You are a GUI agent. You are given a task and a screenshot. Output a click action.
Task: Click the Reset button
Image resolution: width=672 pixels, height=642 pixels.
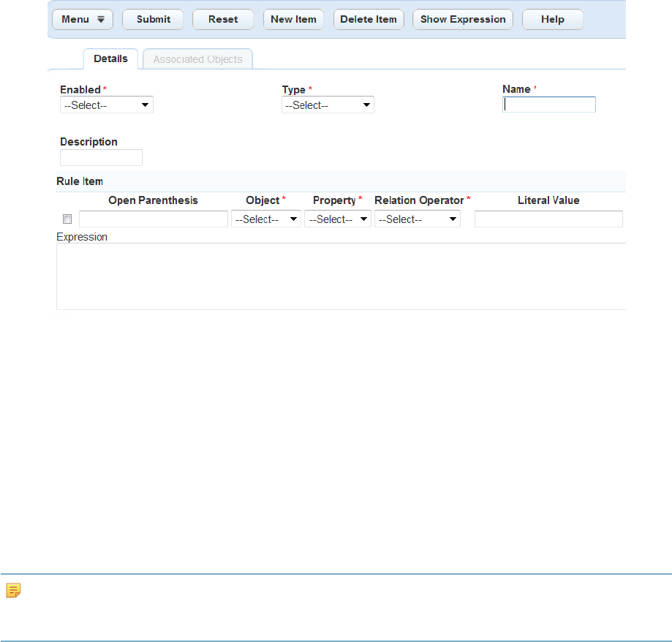tap(223, 20)
